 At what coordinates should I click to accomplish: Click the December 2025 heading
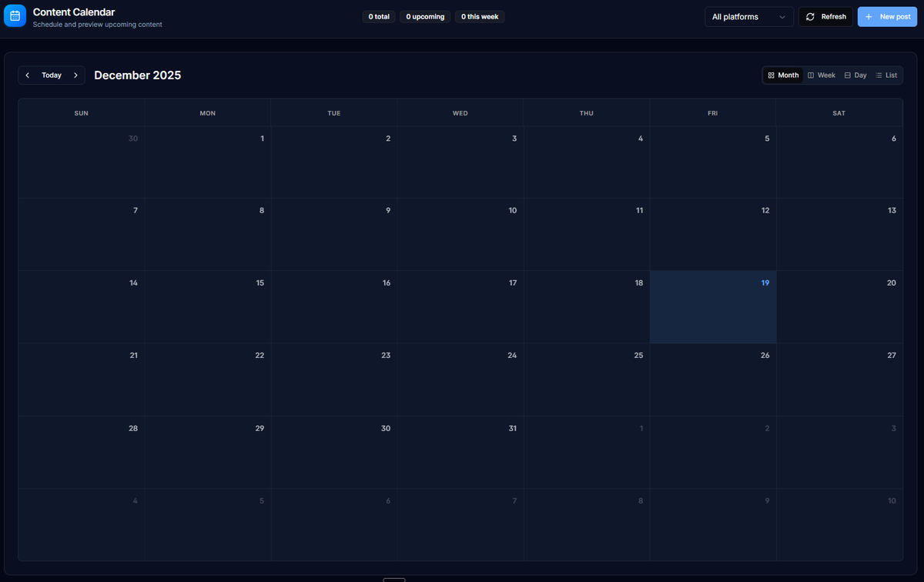click(138, 75)
